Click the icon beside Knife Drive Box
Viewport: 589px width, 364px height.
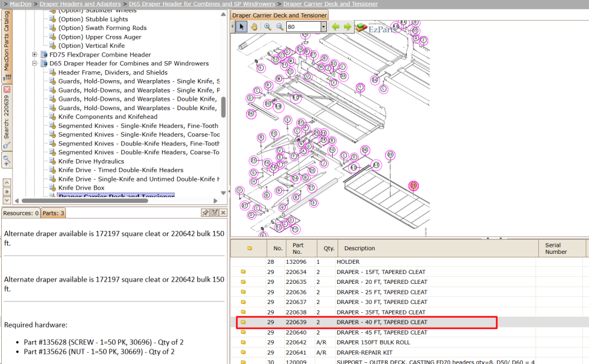[52, 188]
